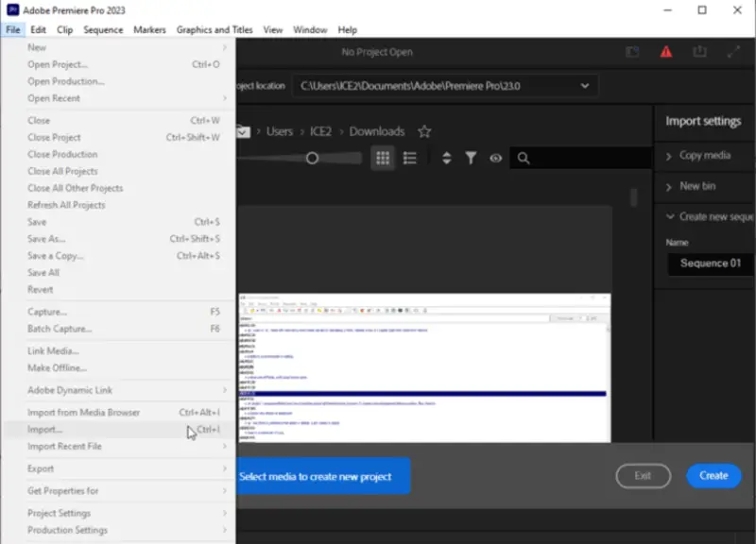Click the Premiere Pro app logo
Viewport: 756px width, 544px height.
pos(12,9)
